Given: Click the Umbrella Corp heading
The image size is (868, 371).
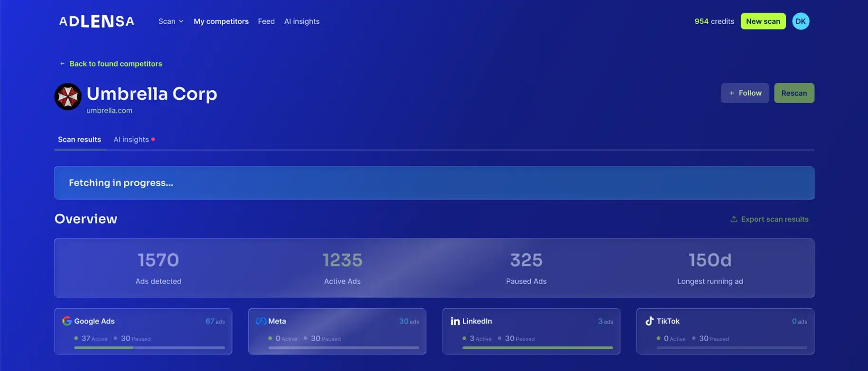Looking at the screenshot, I should [x=152, y=94].
